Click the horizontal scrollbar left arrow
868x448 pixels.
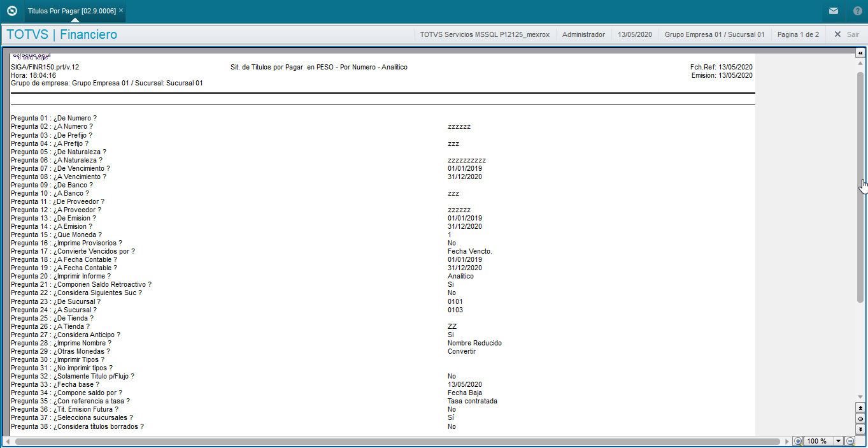9,441
